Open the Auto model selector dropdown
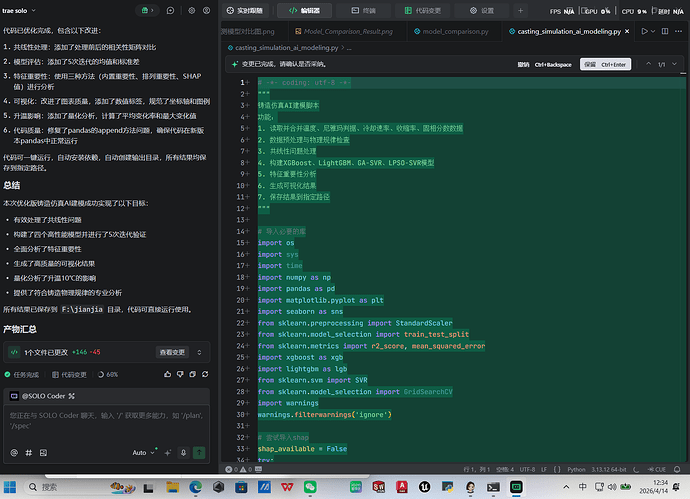Image resolution: width=690 pixels, height=499 pixels. (142, 452)
